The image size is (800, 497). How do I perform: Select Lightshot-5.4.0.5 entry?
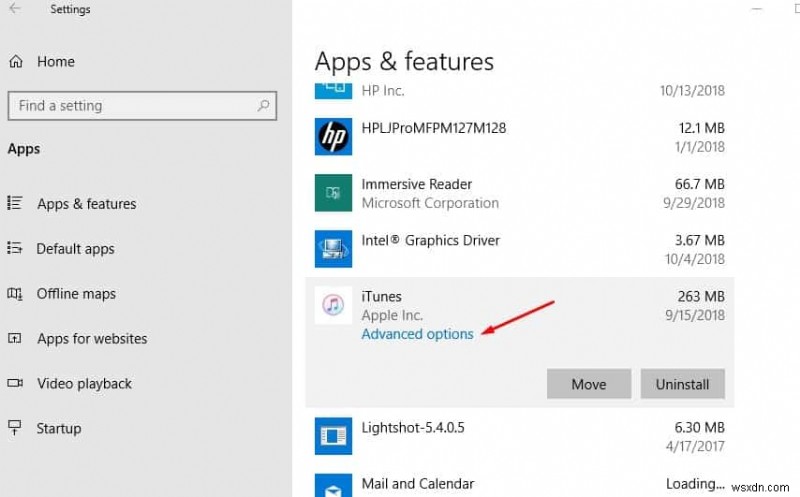pos(413,428)
